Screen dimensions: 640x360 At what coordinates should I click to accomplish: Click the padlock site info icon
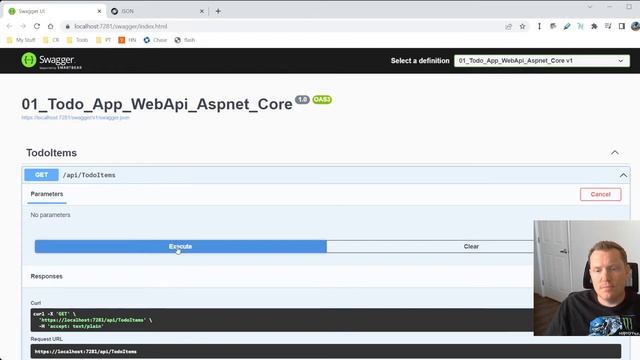point(68,26)
